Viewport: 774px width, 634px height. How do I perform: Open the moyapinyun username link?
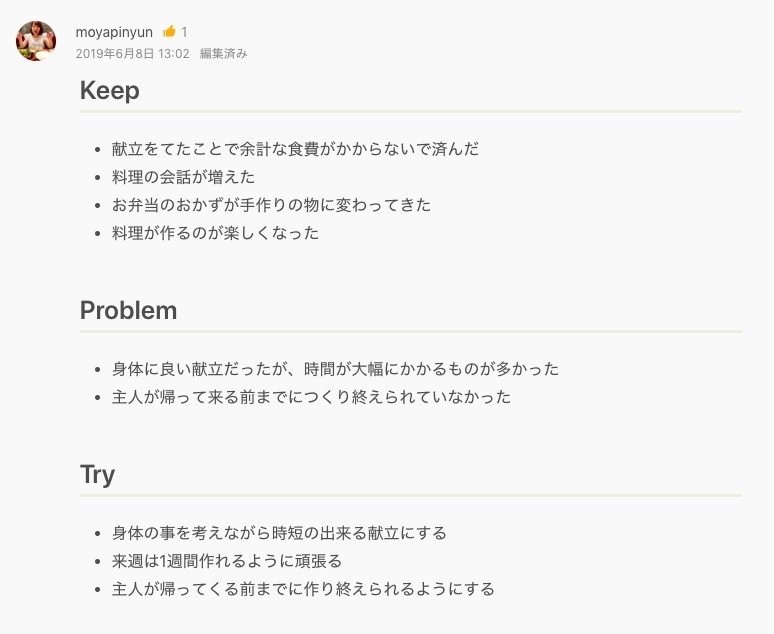coord(114,32)
